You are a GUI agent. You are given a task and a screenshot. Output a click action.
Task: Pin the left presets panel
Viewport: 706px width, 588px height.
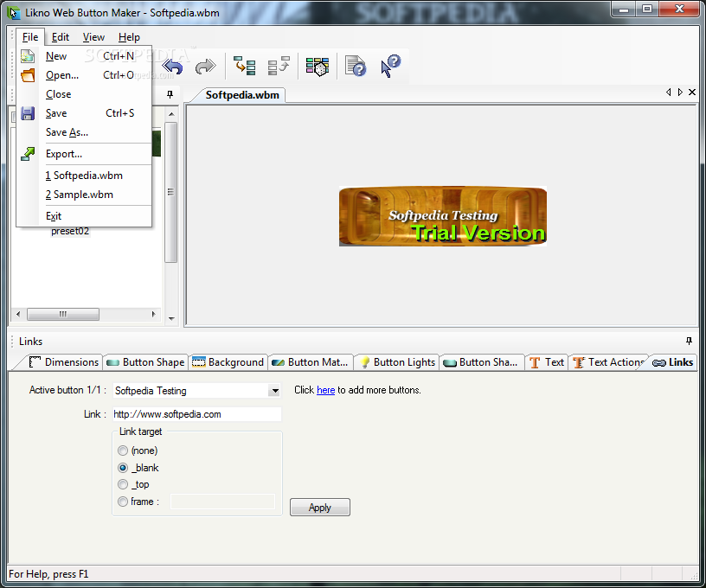[x=170, y=94]
